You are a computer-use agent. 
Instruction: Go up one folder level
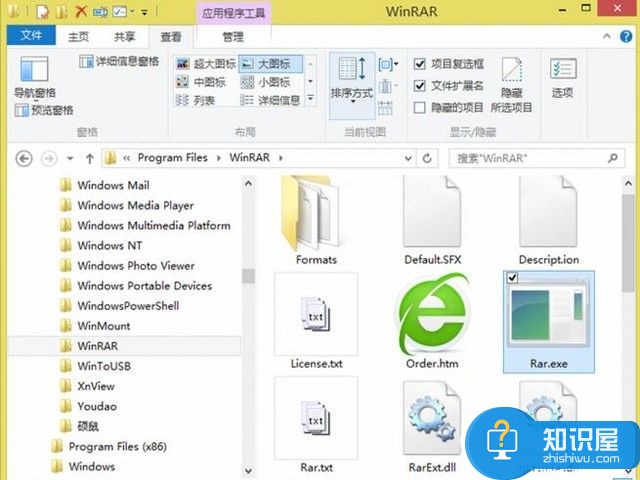[x=90, y=158]
